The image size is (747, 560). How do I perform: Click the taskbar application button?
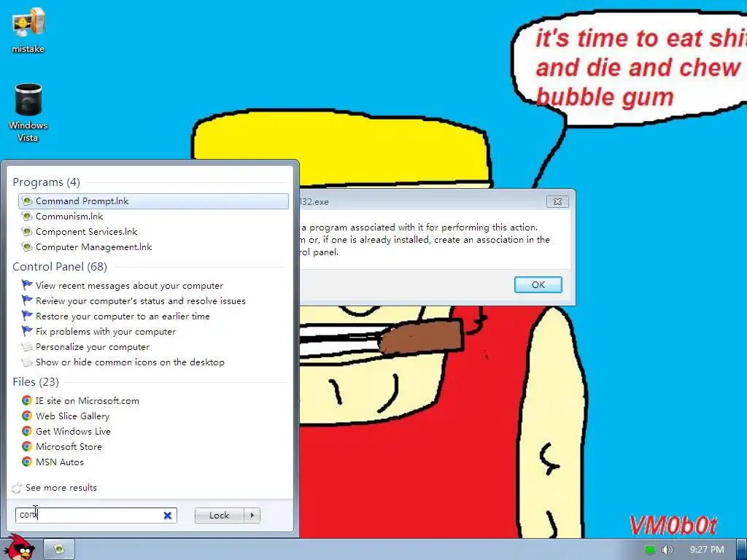tap(59, 549)
